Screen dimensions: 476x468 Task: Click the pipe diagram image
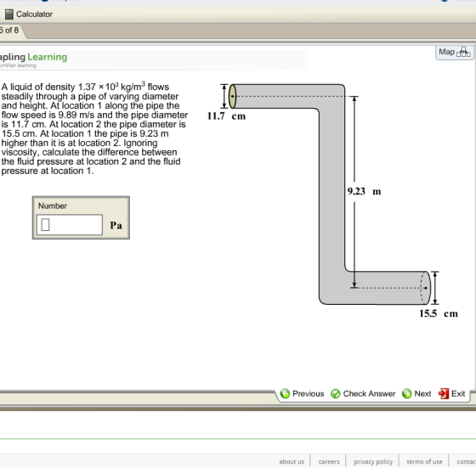332,200
